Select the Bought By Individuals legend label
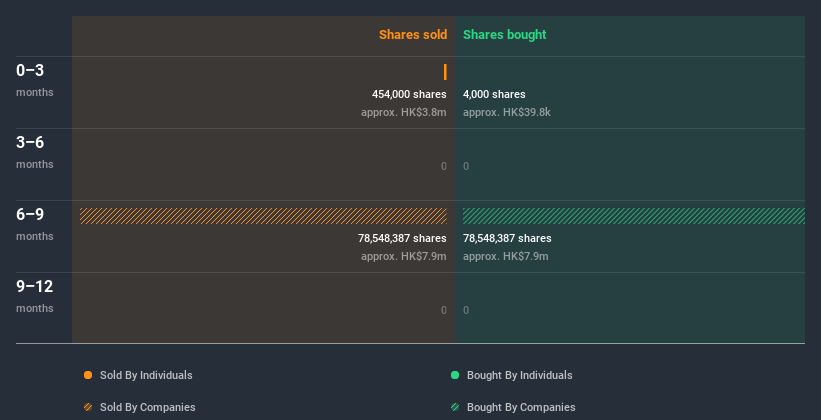This screenshot has width=821, height=420. [x=519, y=375]
